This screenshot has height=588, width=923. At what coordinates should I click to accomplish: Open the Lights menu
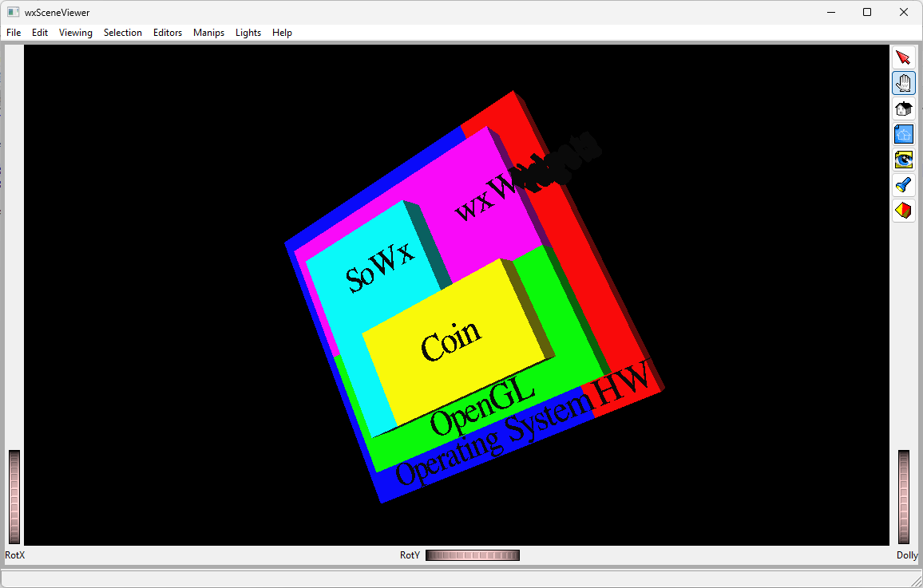248,33
